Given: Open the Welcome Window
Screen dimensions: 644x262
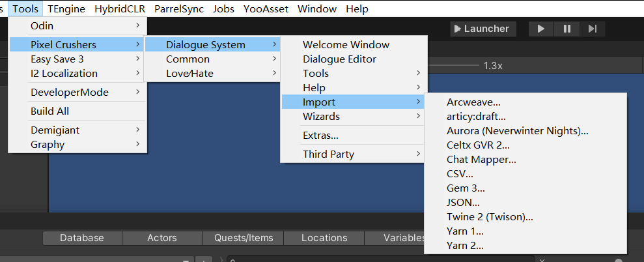Looking at the screenshot, I should point(354,44).
